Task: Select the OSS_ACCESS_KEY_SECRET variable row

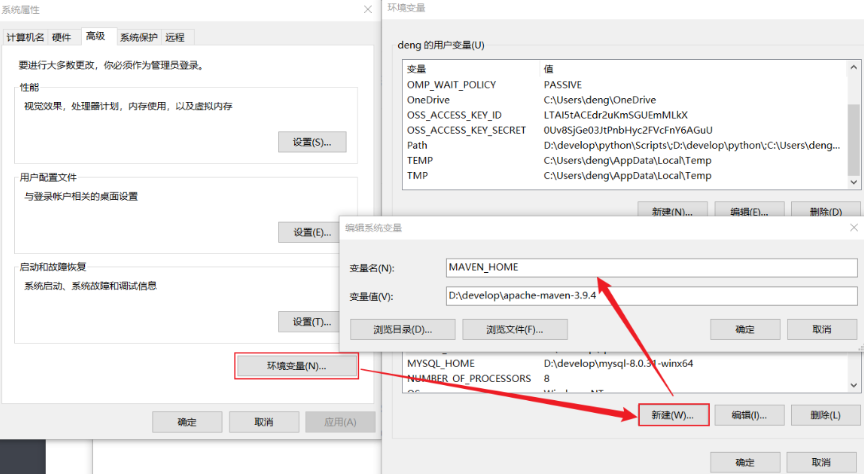Action: click(625, 130)
